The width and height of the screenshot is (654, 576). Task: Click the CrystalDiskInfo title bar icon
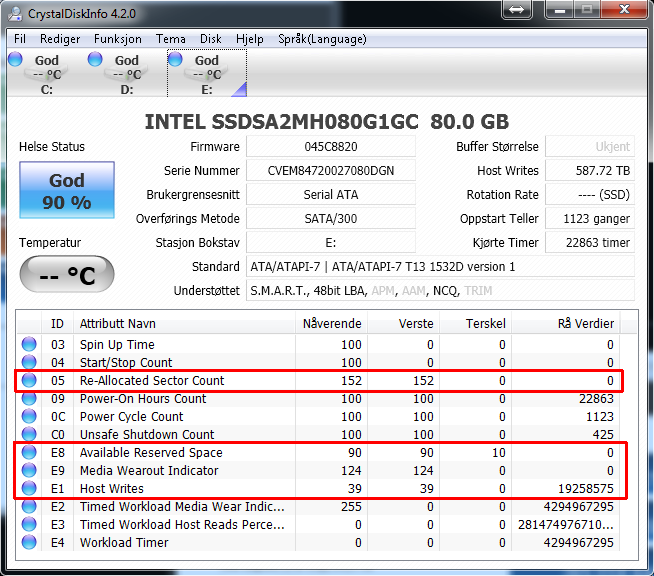coord(16,13)
